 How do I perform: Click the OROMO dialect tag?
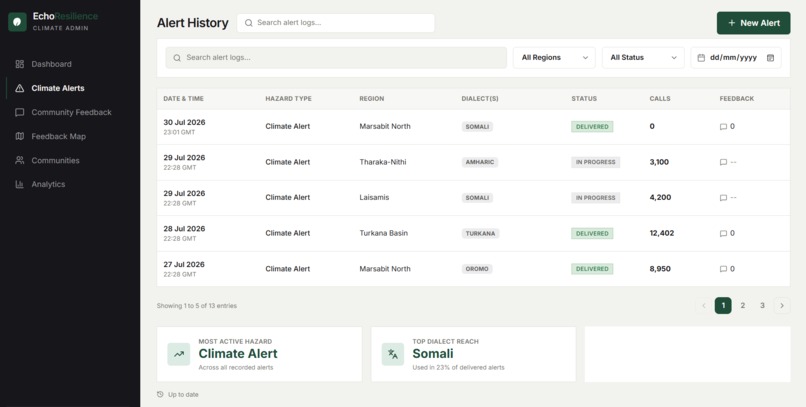point(477,269)
